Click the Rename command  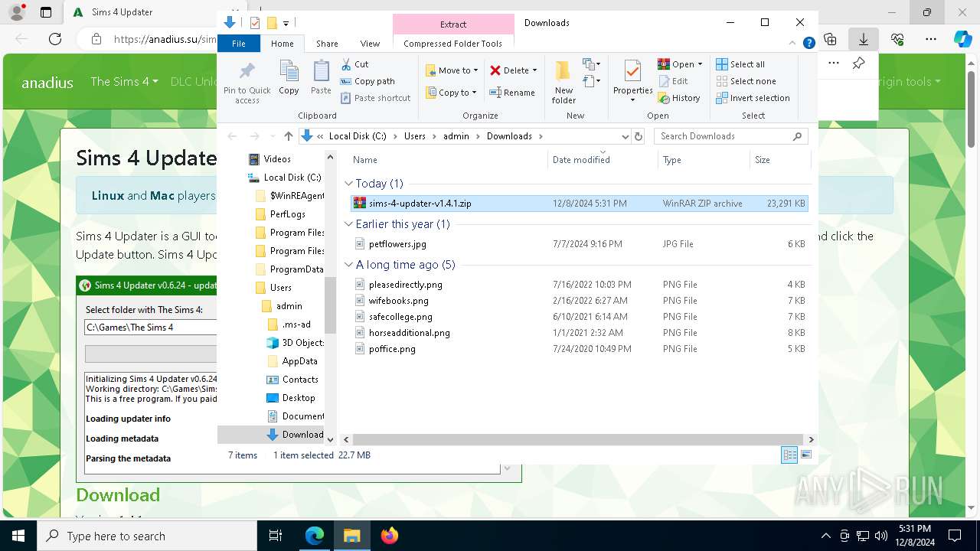[x=512, y=93]
